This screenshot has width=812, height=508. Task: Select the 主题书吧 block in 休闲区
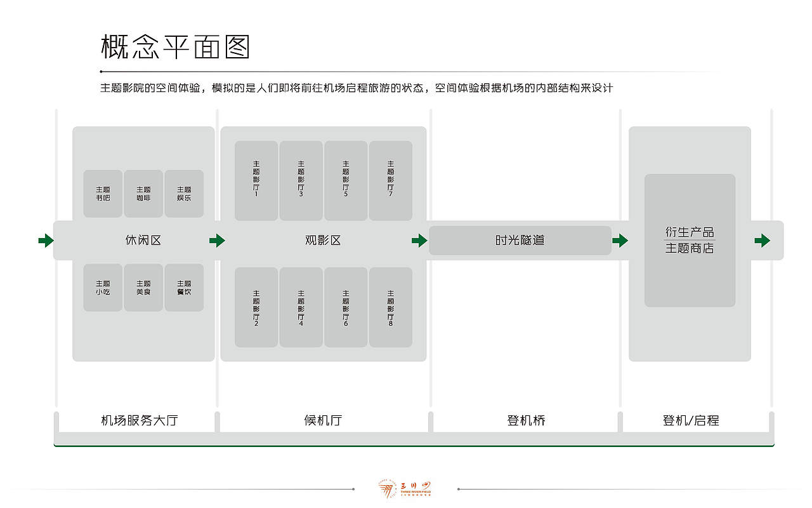pos(102,194)
